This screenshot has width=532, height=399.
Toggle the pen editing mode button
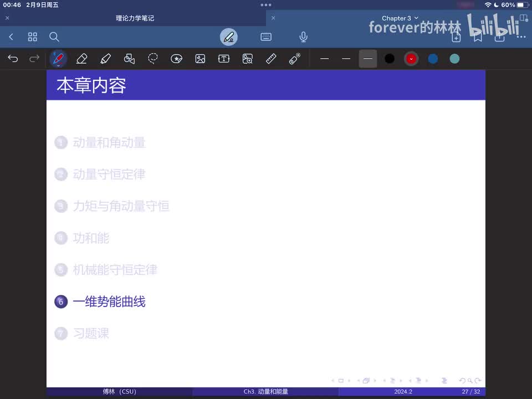tap(229, 37)
